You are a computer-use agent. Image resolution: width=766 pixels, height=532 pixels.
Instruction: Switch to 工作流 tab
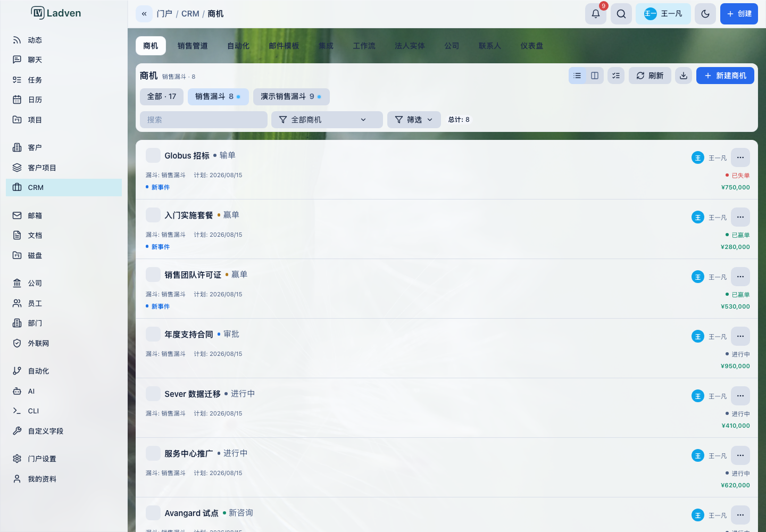(364, 46)
